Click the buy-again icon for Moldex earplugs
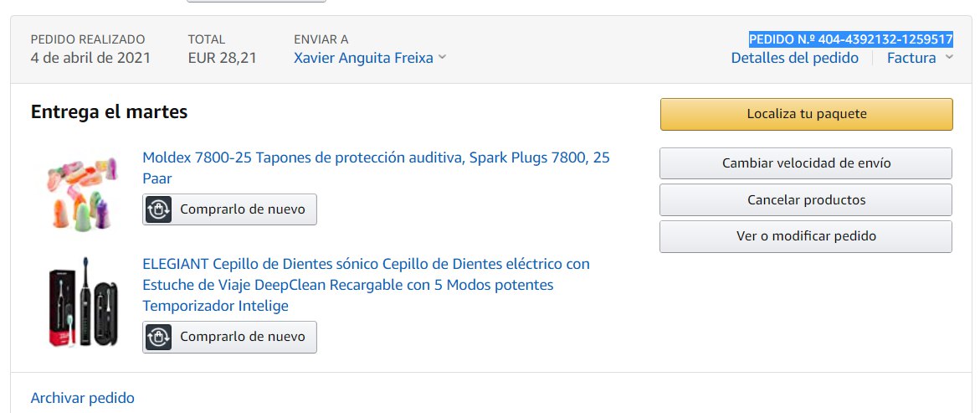This screenshot has width=980, height=413. (159, 209)
